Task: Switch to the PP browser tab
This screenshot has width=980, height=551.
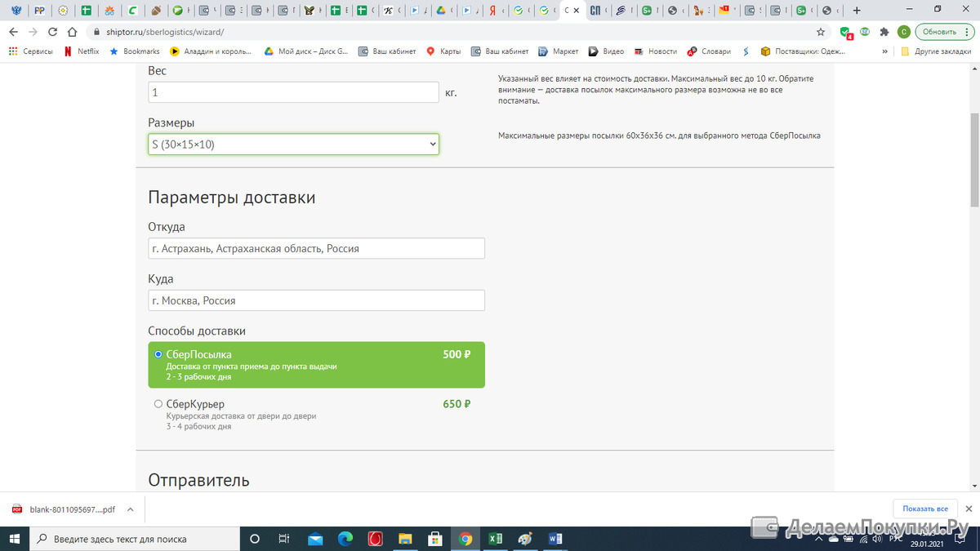Action: click(39, 11)
